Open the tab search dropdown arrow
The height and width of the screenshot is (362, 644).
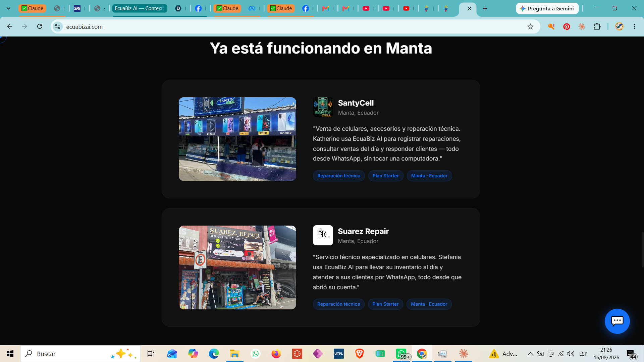[8, 8]
